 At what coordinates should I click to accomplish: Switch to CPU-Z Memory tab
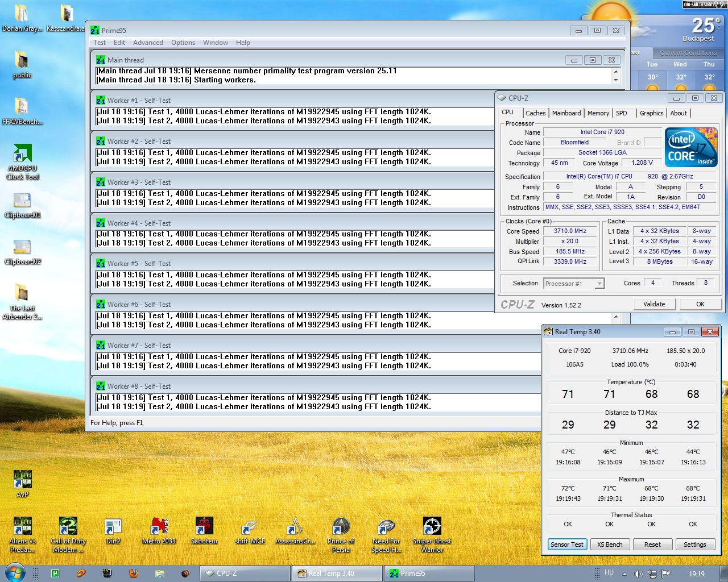pyautogui.click(x=598, y=113)
